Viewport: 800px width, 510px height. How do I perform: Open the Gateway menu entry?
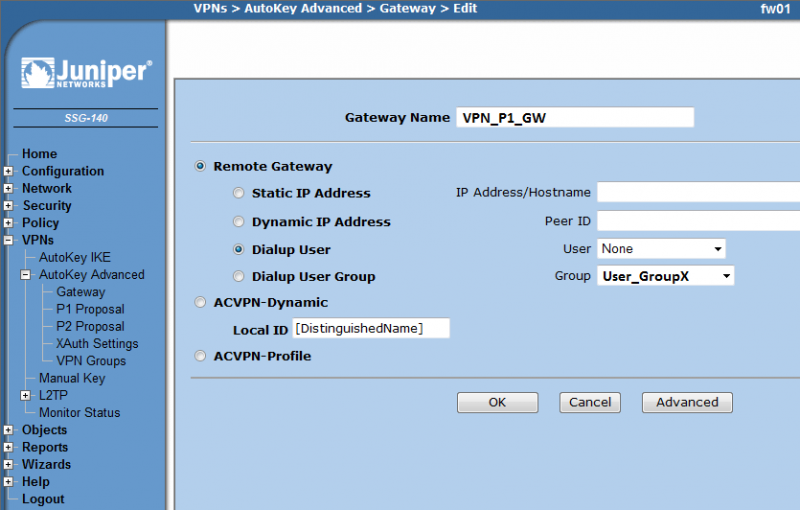click(x=81, y=292)
